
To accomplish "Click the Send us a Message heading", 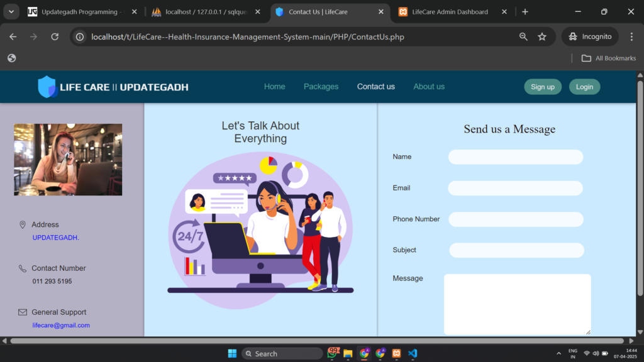I will click(x=509, y=129).
